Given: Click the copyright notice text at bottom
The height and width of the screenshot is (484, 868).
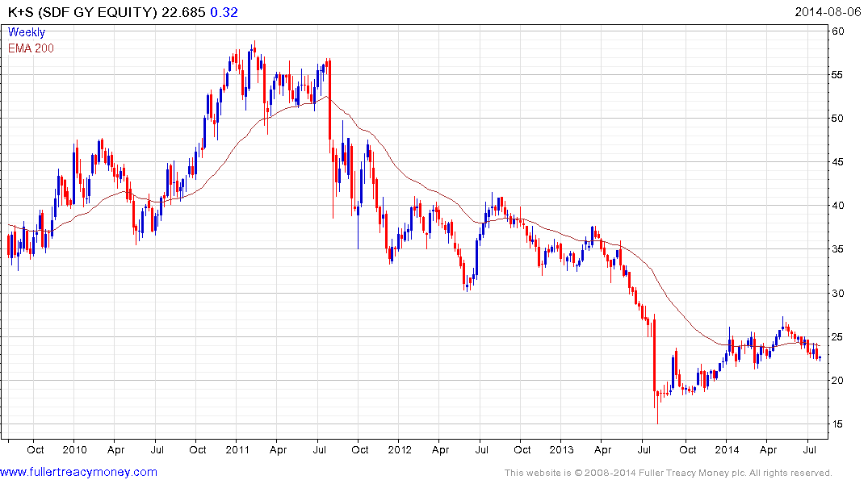Looking at the screenshot, I should 669,473.
